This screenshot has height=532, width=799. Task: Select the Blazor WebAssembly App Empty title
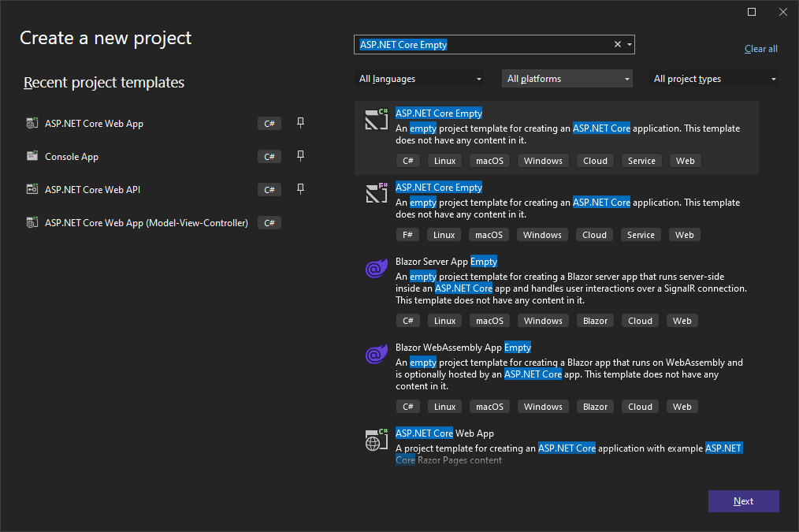point(463,348)
